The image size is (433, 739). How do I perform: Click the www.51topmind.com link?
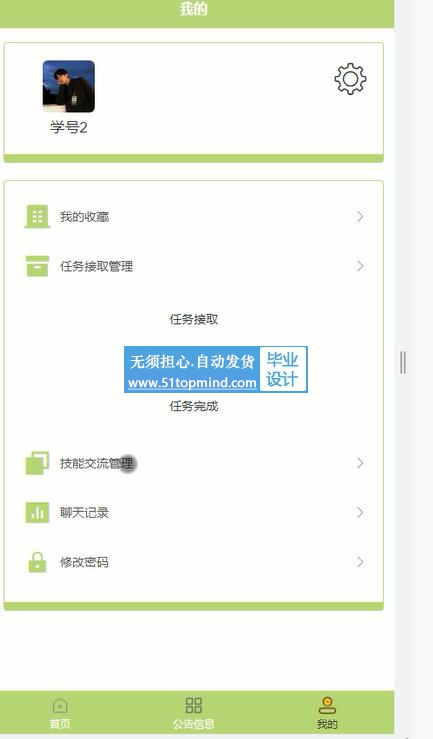192,382
